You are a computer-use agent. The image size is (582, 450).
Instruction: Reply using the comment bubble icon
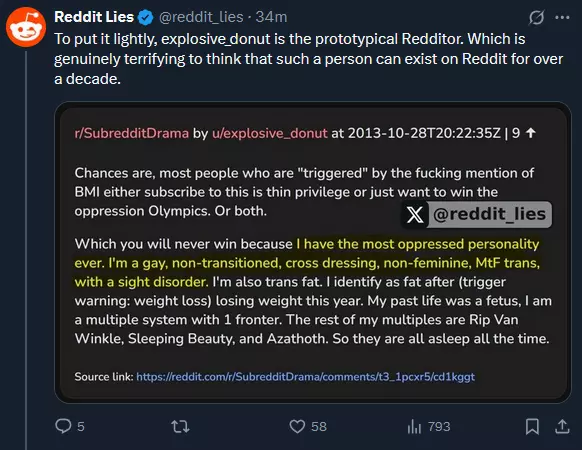pyautogui.click(x=63, y=426)
